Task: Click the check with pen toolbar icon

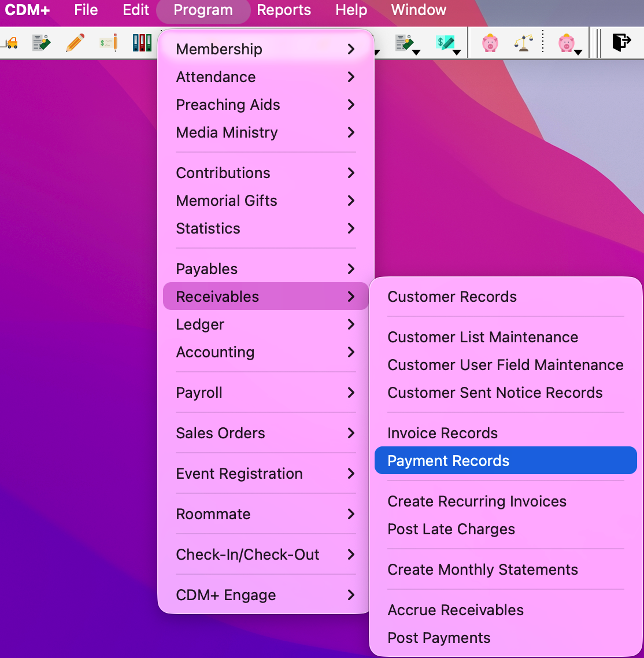Action: click(x=108, y=43)
